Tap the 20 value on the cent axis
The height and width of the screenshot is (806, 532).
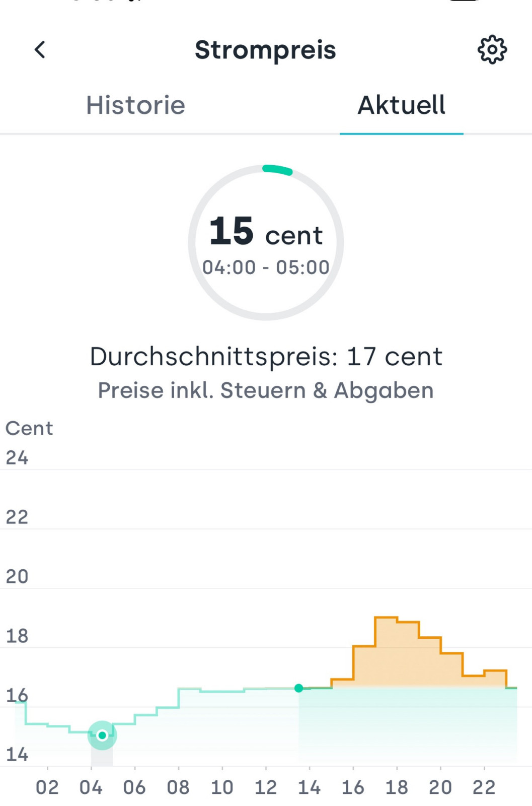[17, 576]
